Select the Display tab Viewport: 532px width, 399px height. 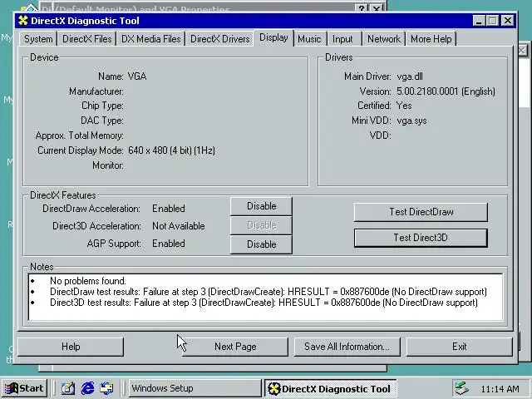pyautogui.click(x=273, y=37)
